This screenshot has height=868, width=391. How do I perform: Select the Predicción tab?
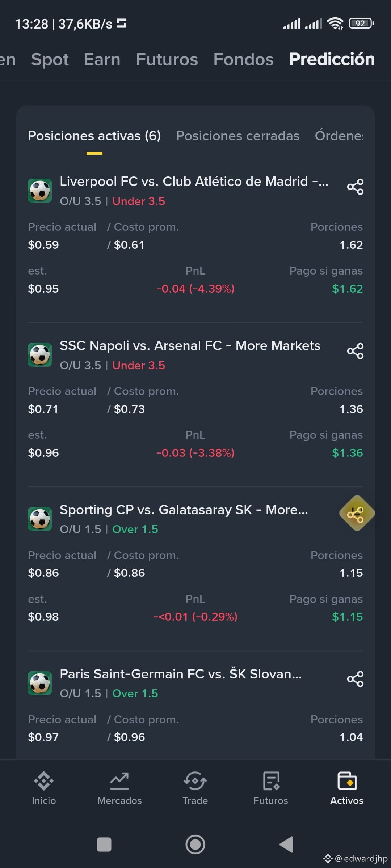coord(332,59)
